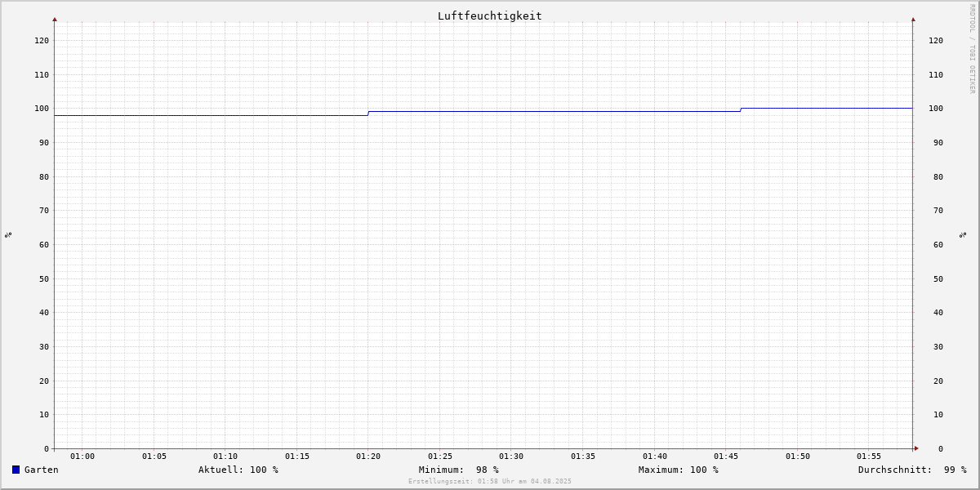This screenshot has width=980, height=490.
Task: Click the 0 label on right axis
Action: coord(941,449)
